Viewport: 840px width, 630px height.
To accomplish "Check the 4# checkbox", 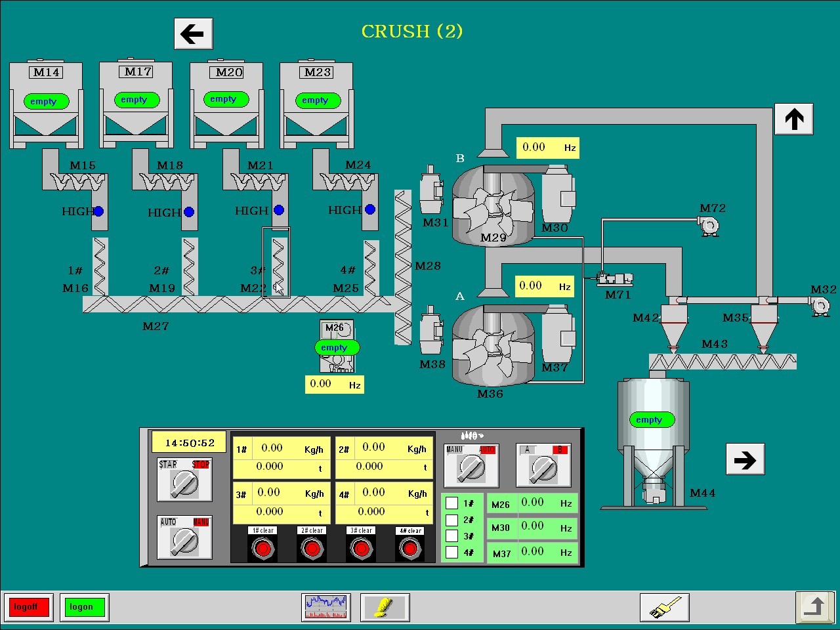I will pos(451,553).
